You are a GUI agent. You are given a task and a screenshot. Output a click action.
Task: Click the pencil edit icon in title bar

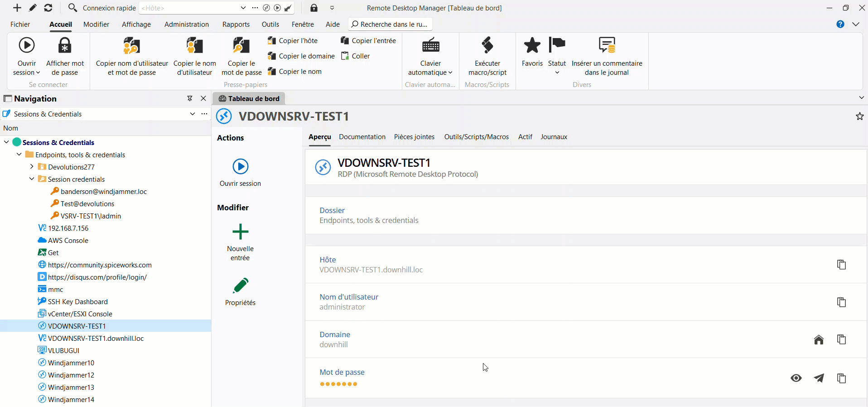pos(33,8)
